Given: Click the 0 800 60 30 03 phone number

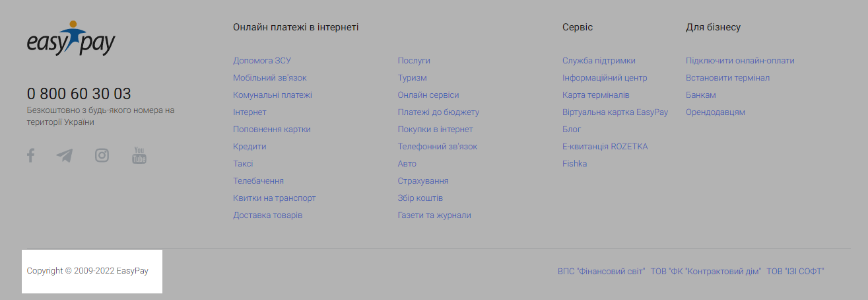Looking at the screenshot, I should click(79, 94).
